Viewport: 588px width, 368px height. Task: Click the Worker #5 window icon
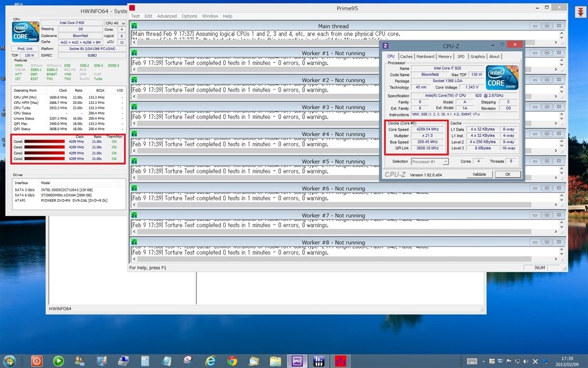pos(134,161)
